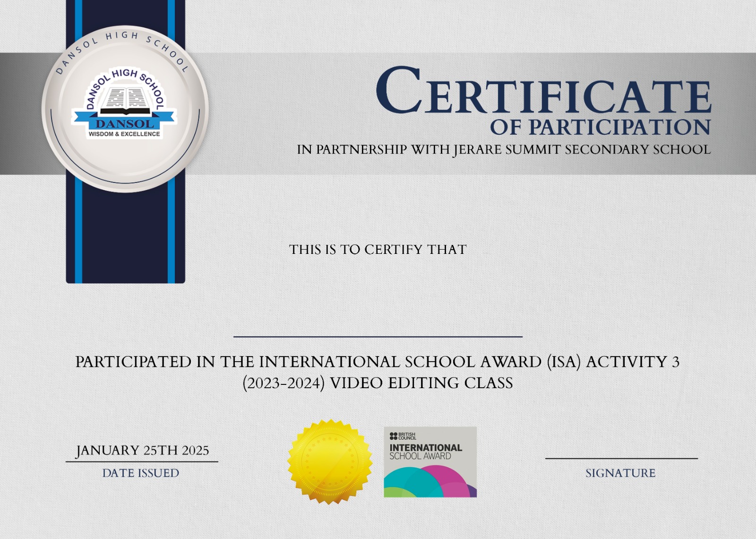This screenshot has height=539, width=756.
Task: Click the navy vertical ribbon below the badge
Action: coord(125,236)
